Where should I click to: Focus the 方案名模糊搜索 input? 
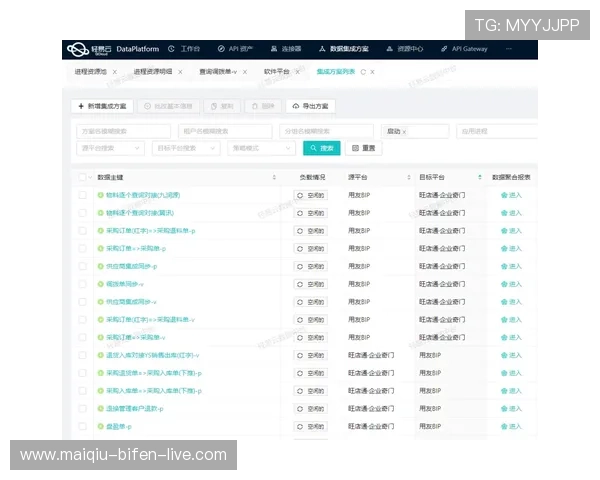pyautogui.click(x=123, y=131)
